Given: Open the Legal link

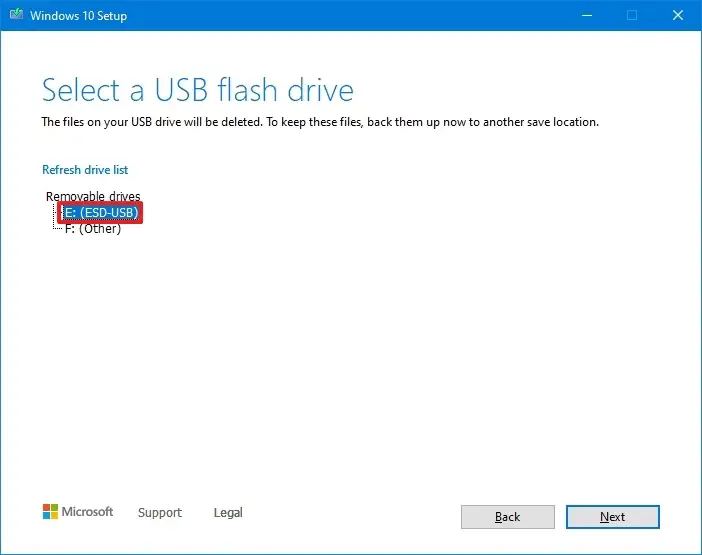Looking at the screenshot, I should click(228, 512).
